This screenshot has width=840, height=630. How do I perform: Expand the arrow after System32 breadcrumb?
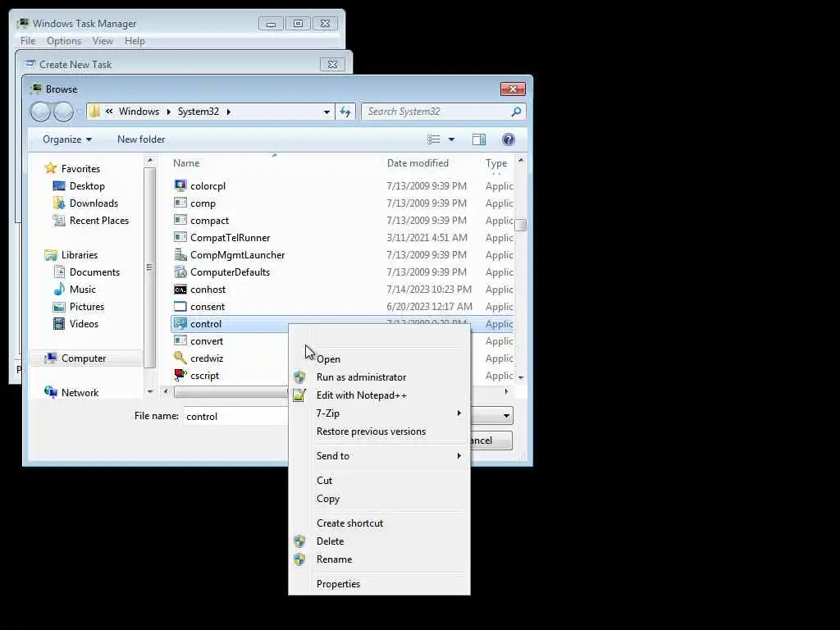228,112
